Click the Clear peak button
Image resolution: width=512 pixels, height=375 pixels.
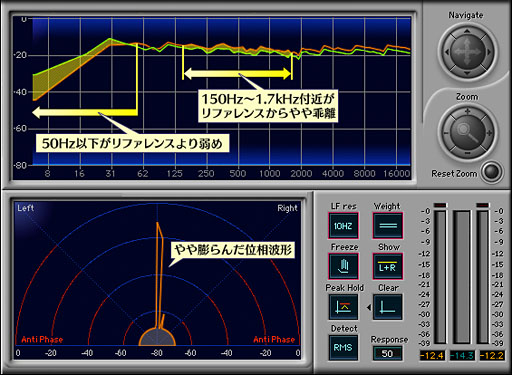tap(387, 307)
